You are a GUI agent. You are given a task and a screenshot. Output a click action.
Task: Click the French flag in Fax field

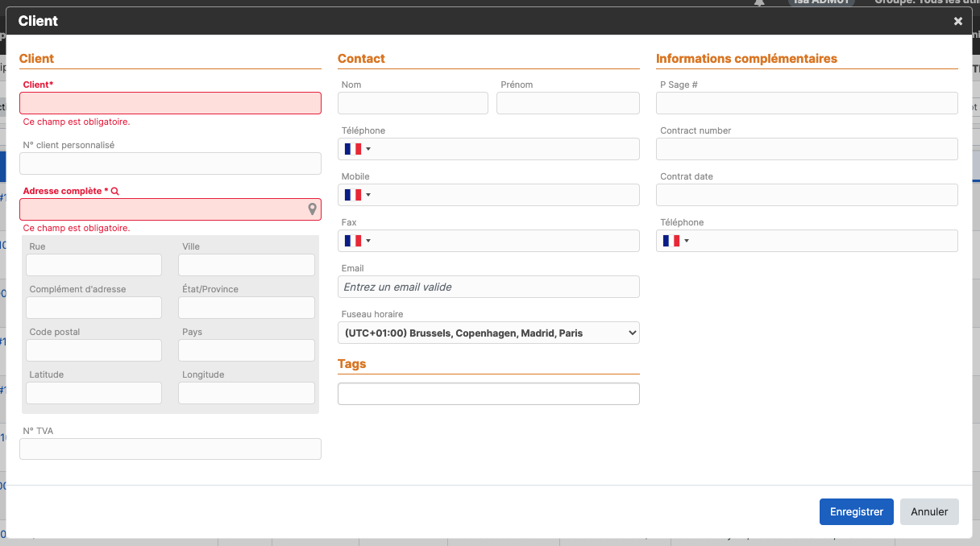[352, 241]
